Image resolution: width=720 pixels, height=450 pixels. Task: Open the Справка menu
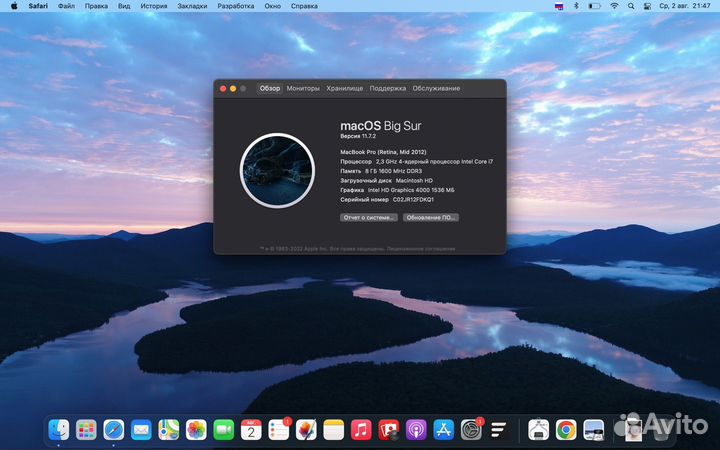pyautogui.click(x=304, y=6)
